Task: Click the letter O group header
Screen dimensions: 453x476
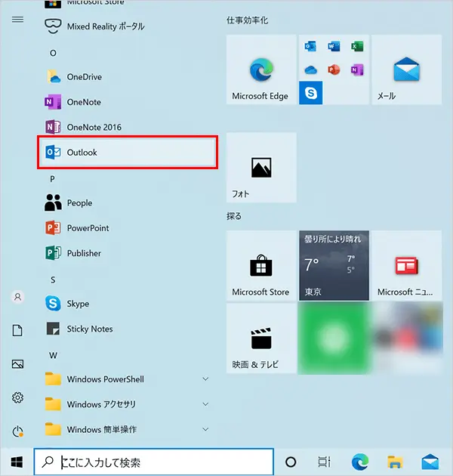Action: 53,53
